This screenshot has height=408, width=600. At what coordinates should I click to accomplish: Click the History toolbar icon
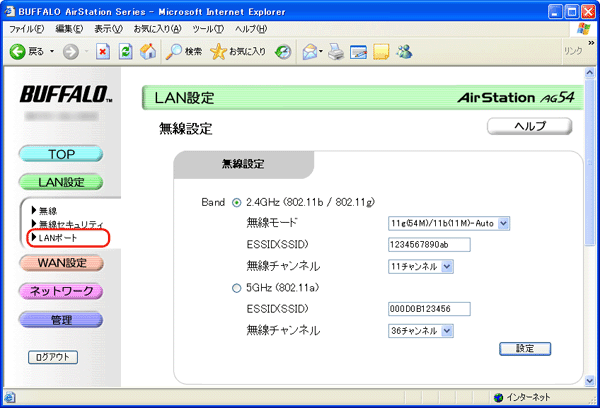[x=283, y=51]
